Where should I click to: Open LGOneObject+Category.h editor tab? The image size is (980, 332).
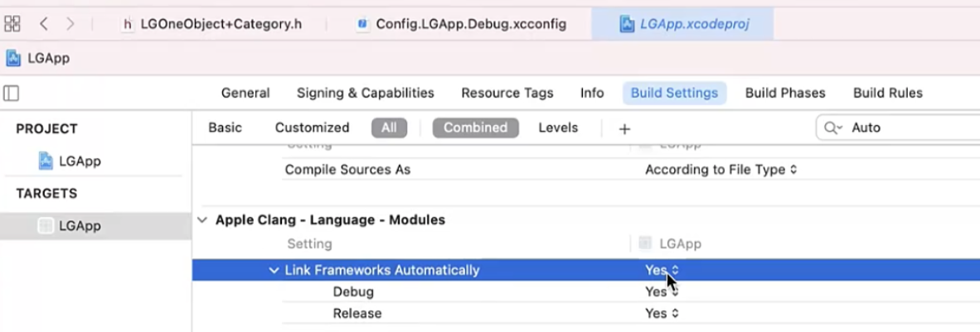(x=212, y=24)
